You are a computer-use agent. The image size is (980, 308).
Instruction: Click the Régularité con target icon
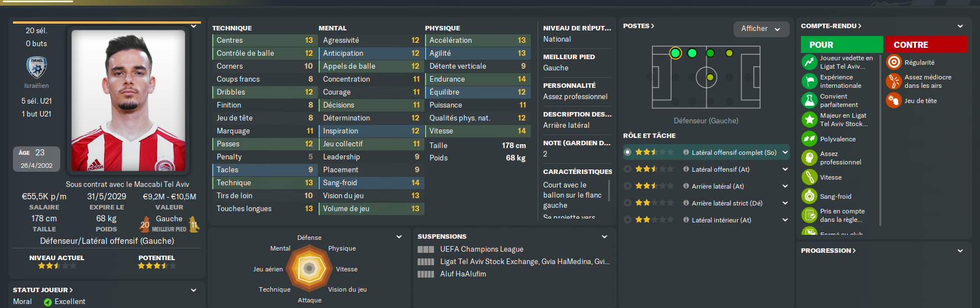coord(894,63)
